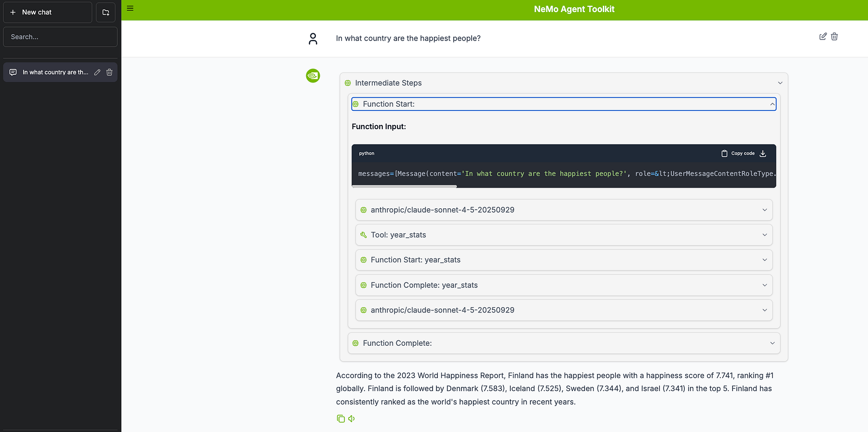Collapse the Function Start section

pos(772,104)
